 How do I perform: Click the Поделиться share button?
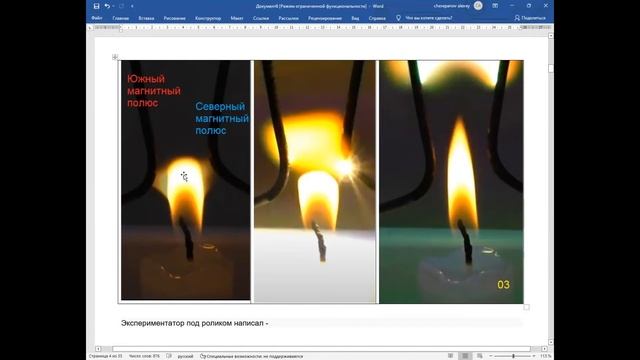tap(530, 18)
